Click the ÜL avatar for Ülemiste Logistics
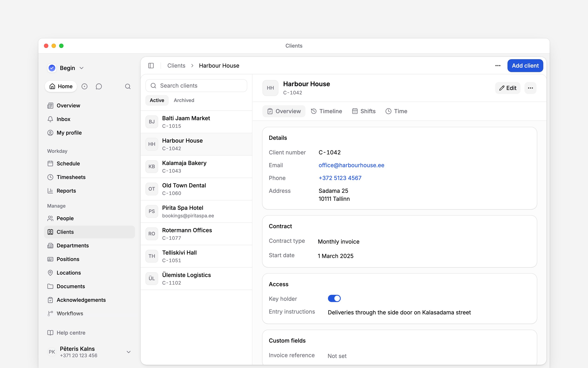Screen dimensions: 588x368 [x=152, y=278]
